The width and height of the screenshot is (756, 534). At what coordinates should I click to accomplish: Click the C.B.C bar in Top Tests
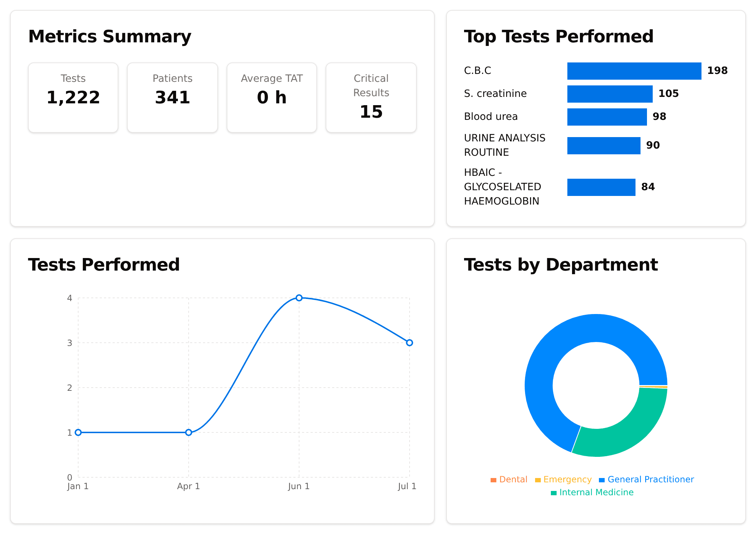(634, 71)
